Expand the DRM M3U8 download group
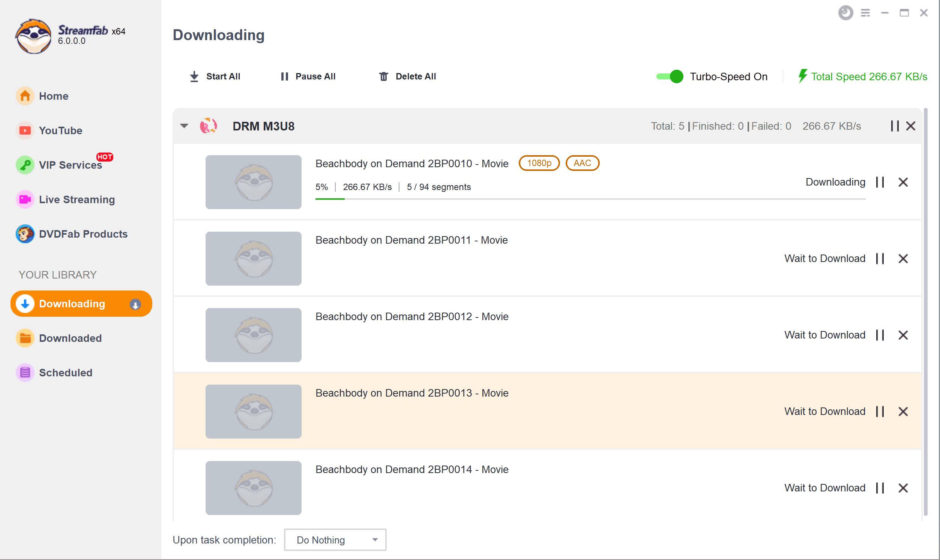Image resolution: width=940 pixels, height=560 pixels. (x=185, y=126)
